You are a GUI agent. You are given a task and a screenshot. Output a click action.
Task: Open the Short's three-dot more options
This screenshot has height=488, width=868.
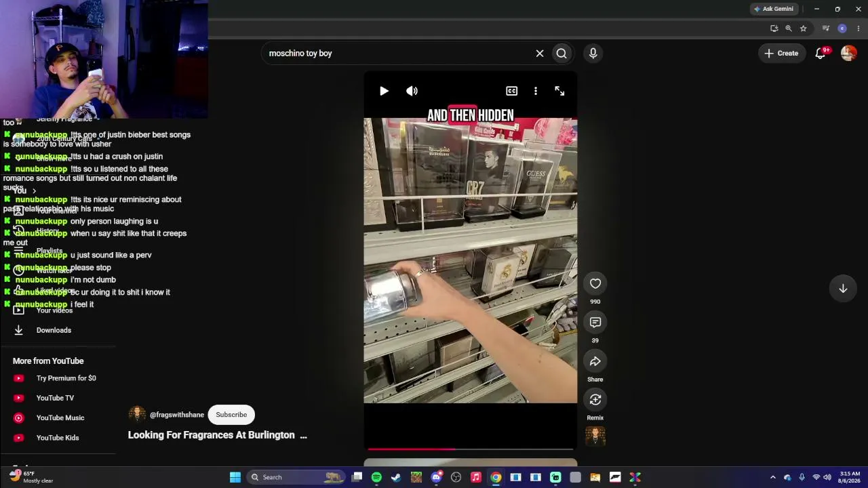pos(536,91)
